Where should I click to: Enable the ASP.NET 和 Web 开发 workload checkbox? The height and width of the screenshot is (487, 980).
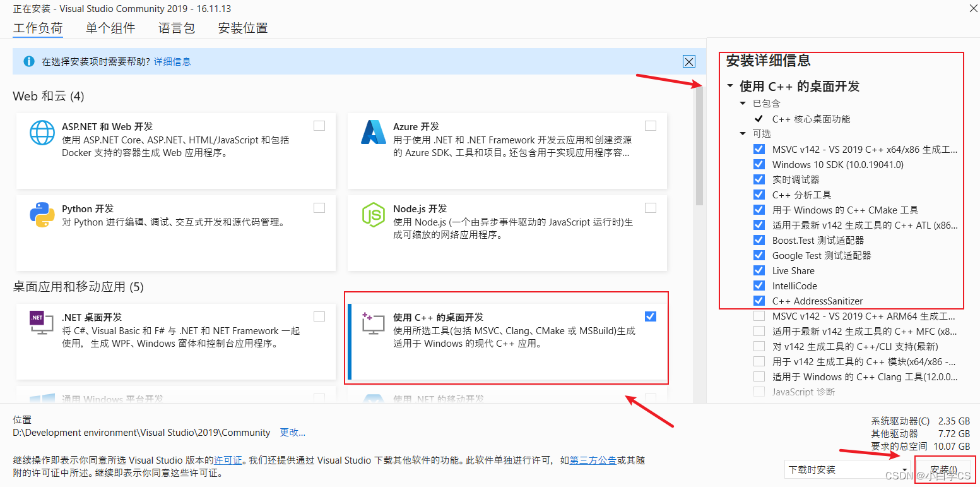[x=319, y=126]
